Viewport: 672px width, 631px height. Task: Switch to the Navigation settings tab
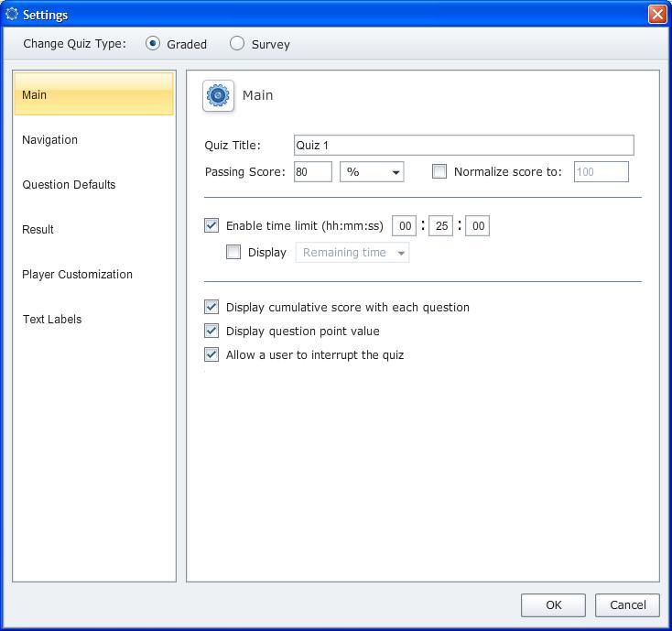tap(50, 140)
